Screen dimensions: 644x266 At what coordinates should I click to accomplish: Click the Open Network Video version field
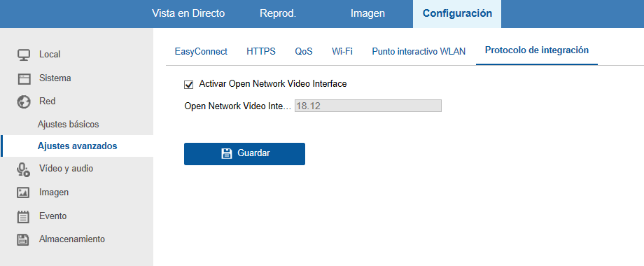point(368,106)
